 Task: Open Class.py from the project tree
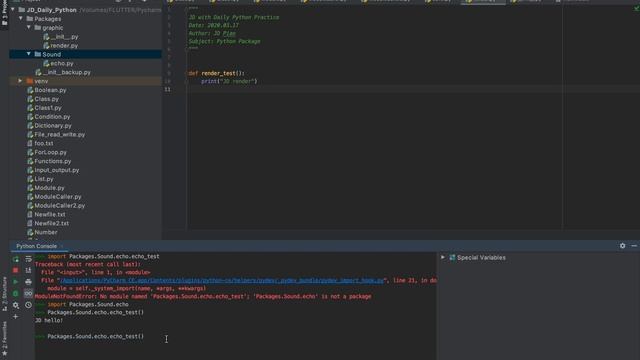tap(47, 99)
